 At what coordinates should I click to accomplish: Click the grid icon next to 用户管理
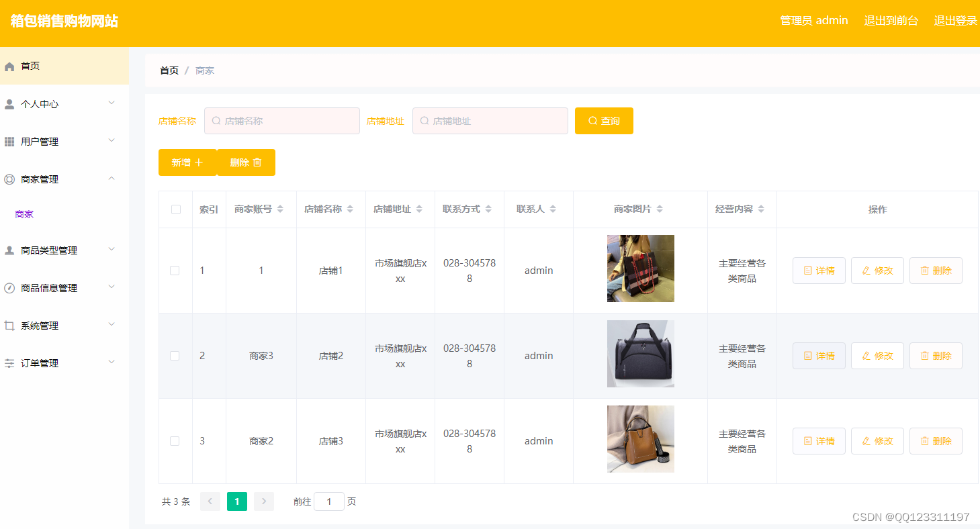pos(9,142)
